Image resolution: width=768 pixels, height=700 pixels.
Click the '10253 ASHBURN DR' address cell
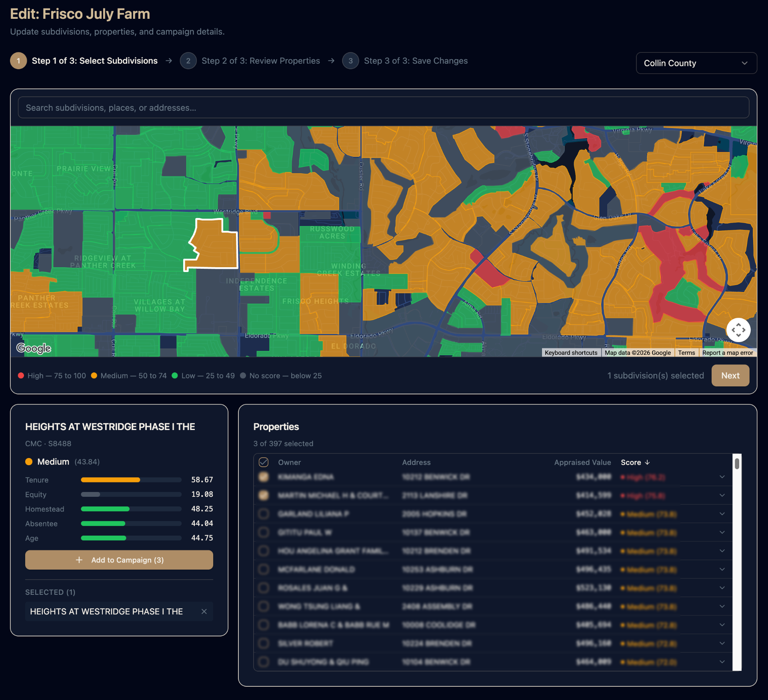[x=437, y=570]
